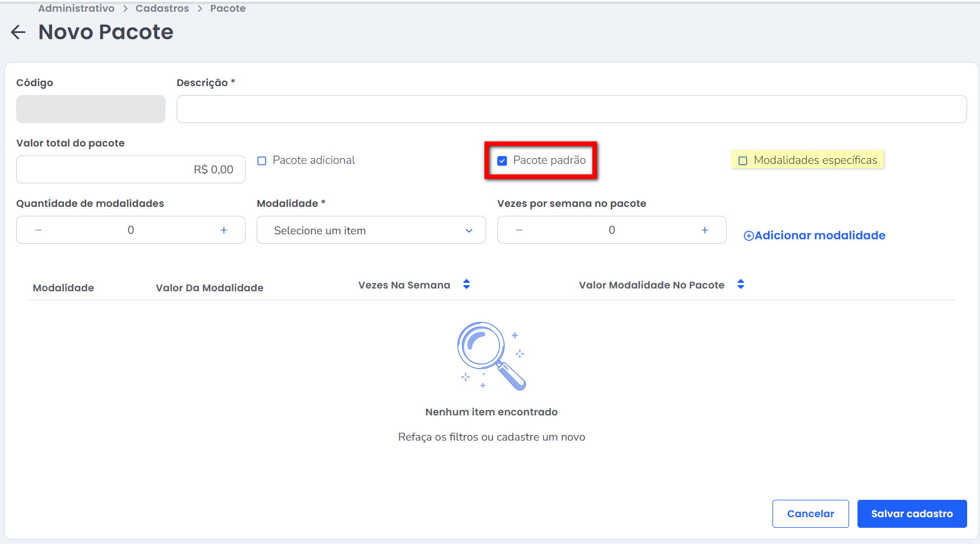
Task: Cancel the new package form
Action: click(x=810, y=514)
